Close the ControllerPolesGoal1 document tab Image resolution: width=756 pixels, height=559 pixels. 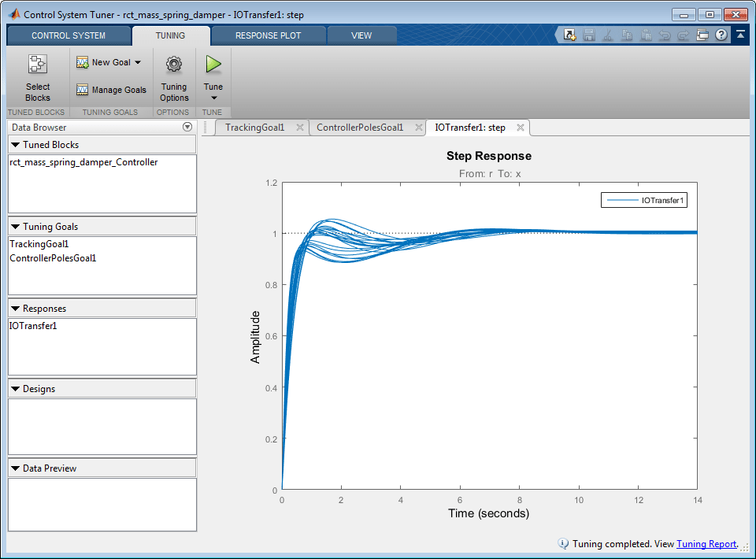point(418,128)
